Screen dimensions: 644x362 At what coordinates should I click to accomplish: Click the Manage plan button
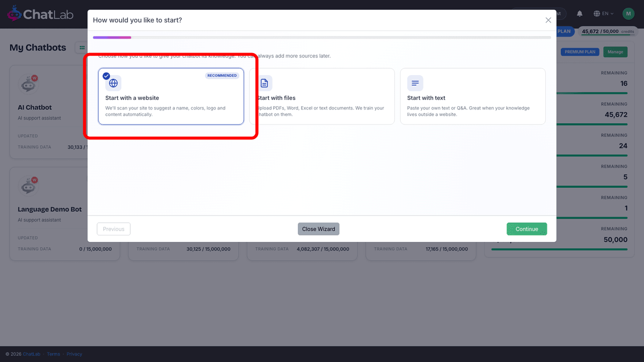pyautogui.click(x=615, y=52)
